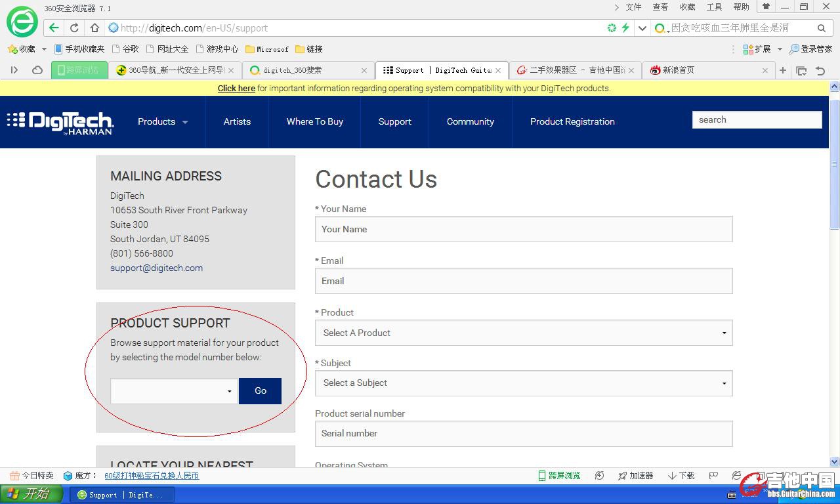The image size is (840, 504).
Task: Click the browser back arrow button
Action: click(54, 28)
